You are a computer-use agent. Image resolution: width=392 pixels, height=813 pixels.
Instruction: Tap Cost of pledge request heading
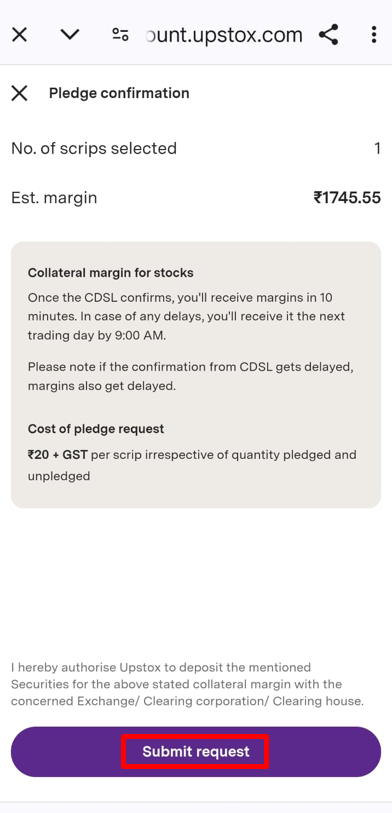point(96,429)
